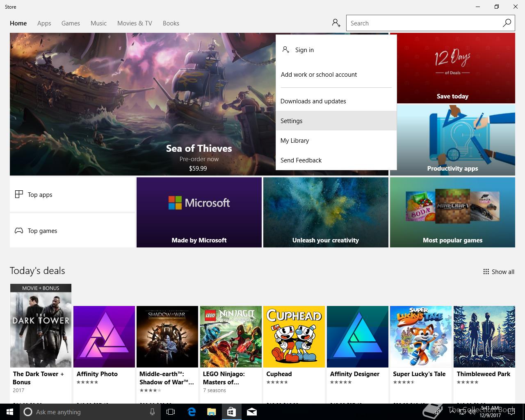Open the account profile icon

336,23
